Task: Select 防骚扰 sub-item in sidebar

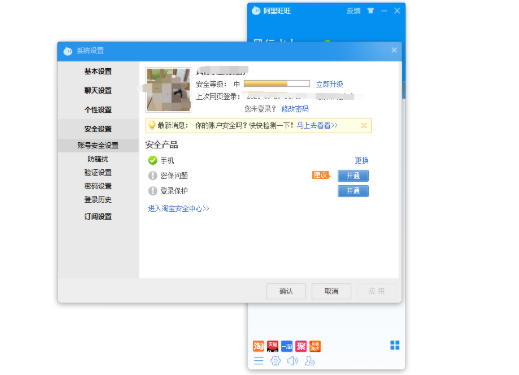Action: click(98, 159)
